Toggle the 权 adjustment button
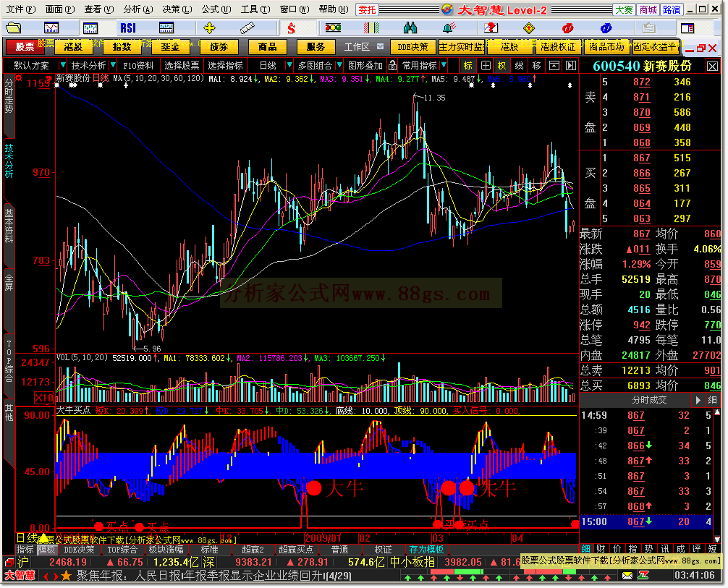The image size is (728, 588). pos(502,65)
